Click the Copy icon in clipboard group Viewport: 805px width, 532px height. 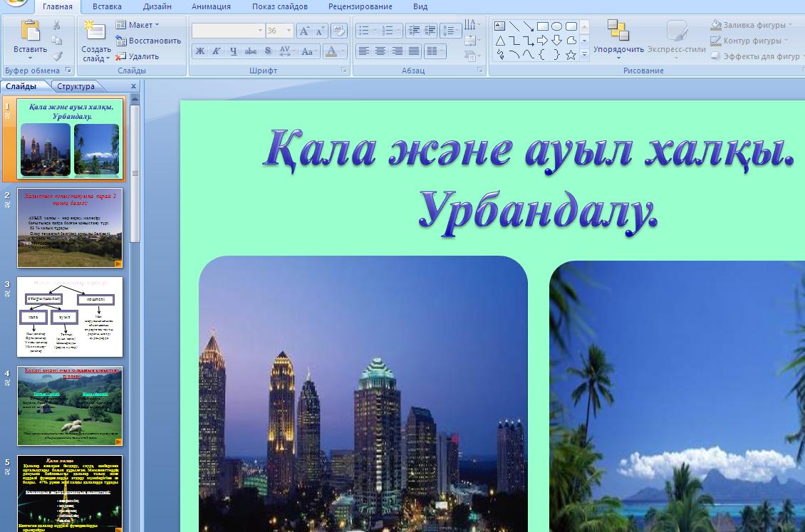[56, 40]
